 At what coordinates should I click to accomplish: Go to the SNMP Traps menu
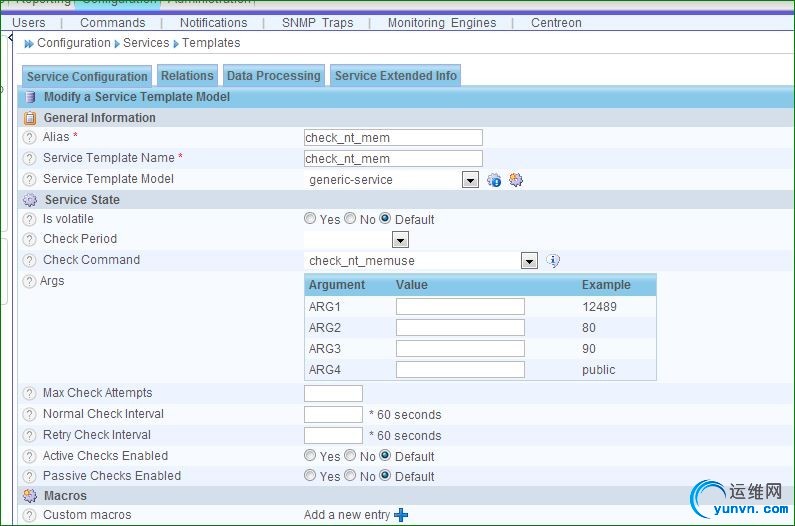pyautogui.click(x=317, y=22)
